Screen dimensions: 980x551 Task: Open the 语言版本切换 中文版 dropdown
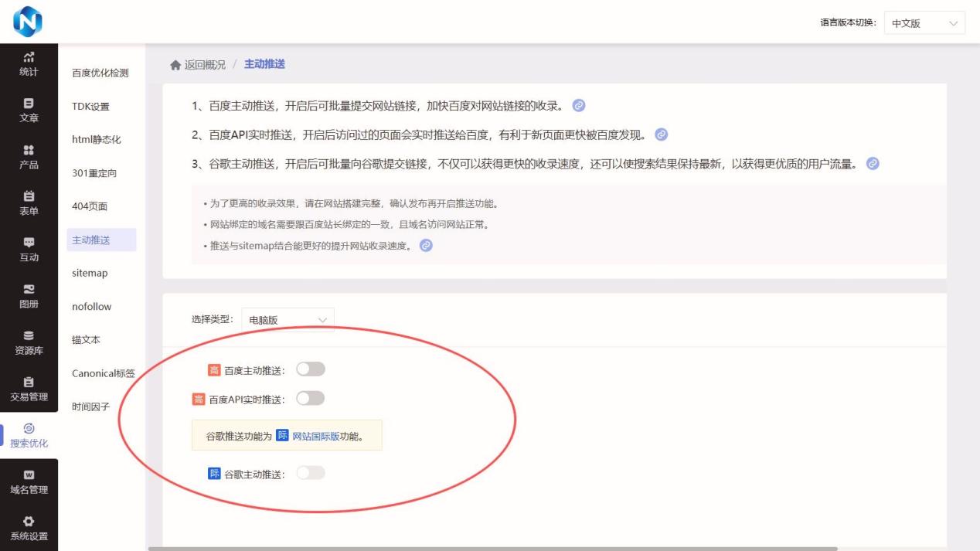point(924,23)
